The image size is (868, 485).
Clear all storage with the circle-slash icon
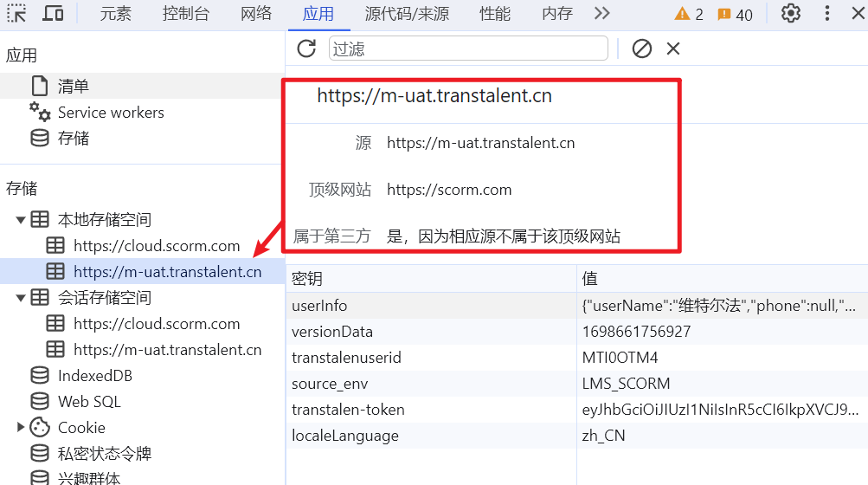pos(641,48)
